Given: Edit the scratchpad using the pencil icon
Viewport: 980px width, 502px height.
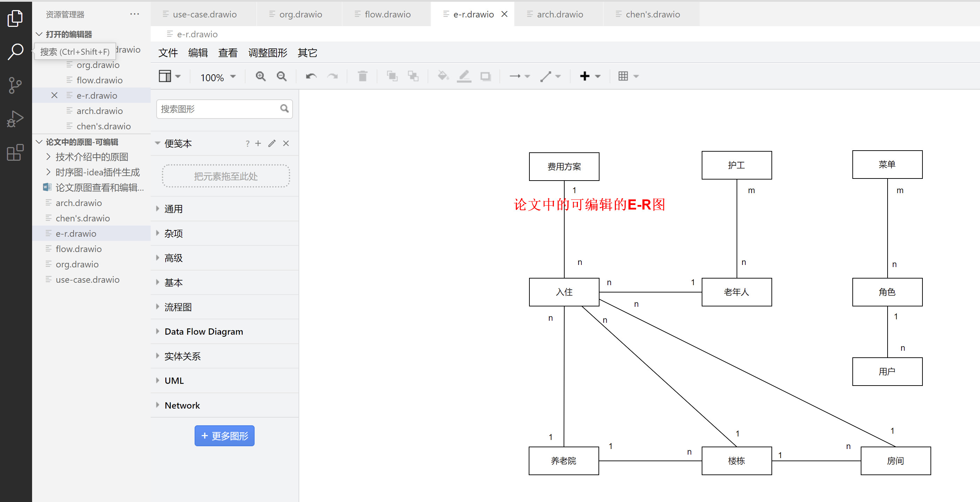Looking at the screenshot, I should [x=272, y=143].
